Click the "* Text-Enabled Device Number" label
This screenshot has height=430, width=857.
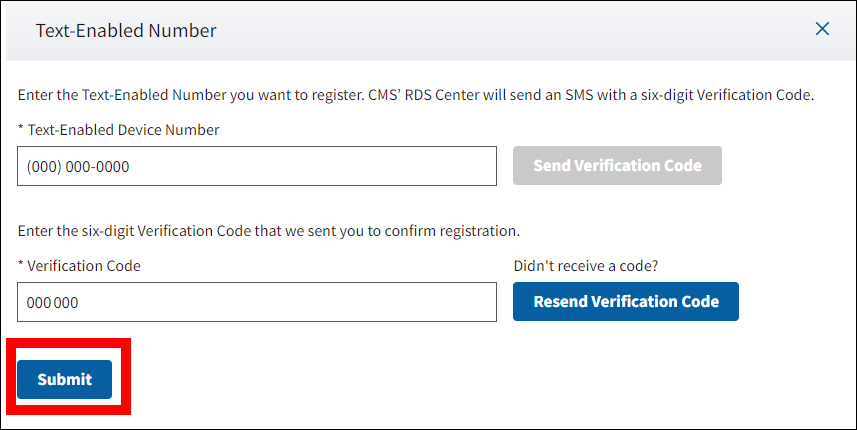coord(122,130)
